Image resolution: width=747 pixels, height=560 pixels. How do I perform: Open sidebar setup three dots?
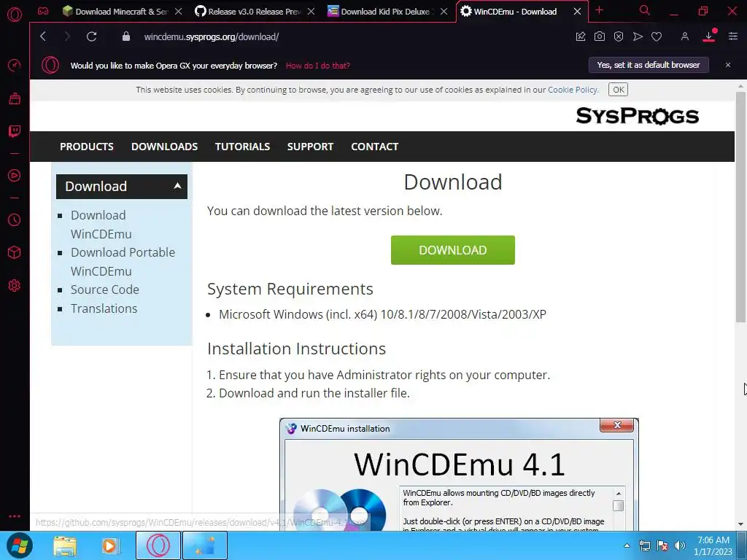(x=15, y=516)
